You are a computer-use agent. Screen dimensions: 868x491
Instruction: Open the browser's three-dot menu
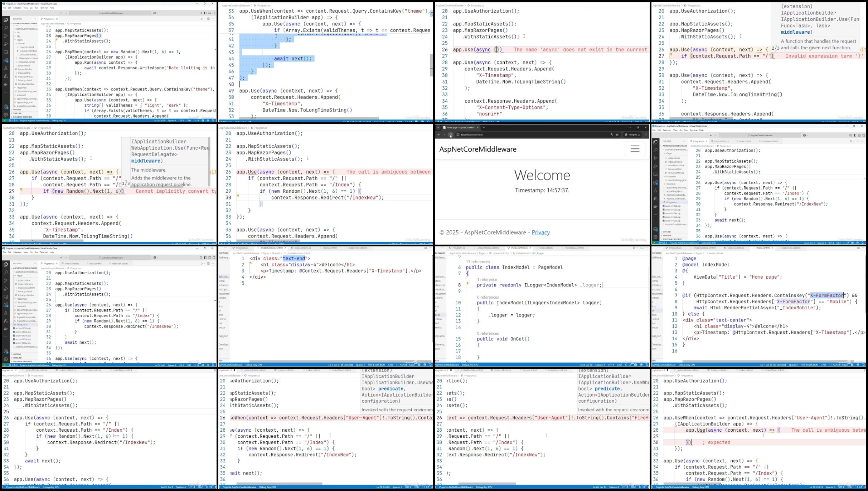click(646, 134)
